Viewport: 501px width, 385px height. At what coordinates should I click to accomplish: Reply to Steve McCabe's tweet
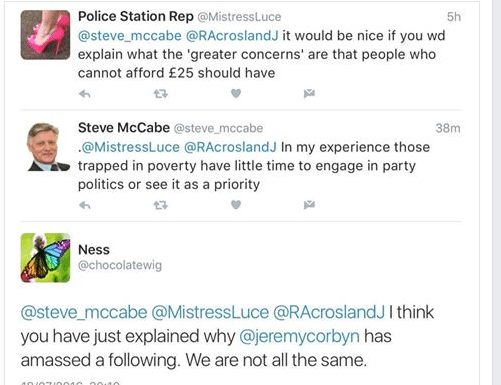(x=85, y=205)
